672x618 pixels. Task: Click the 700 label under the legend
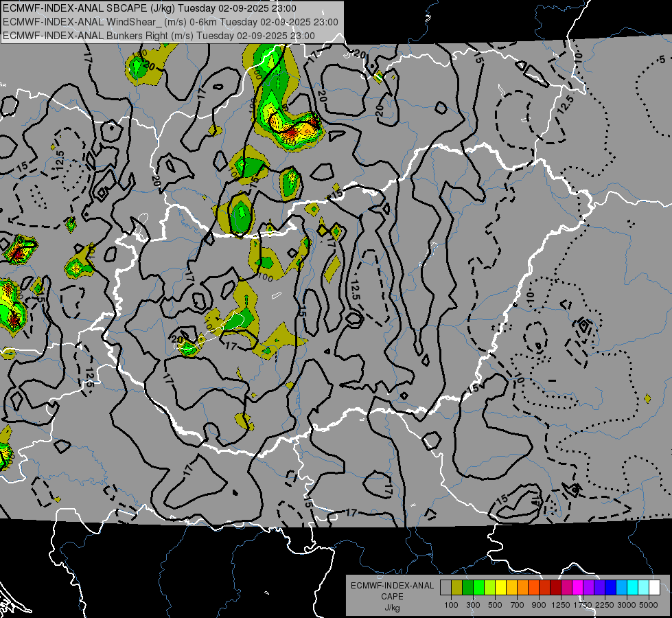(518, 605)
